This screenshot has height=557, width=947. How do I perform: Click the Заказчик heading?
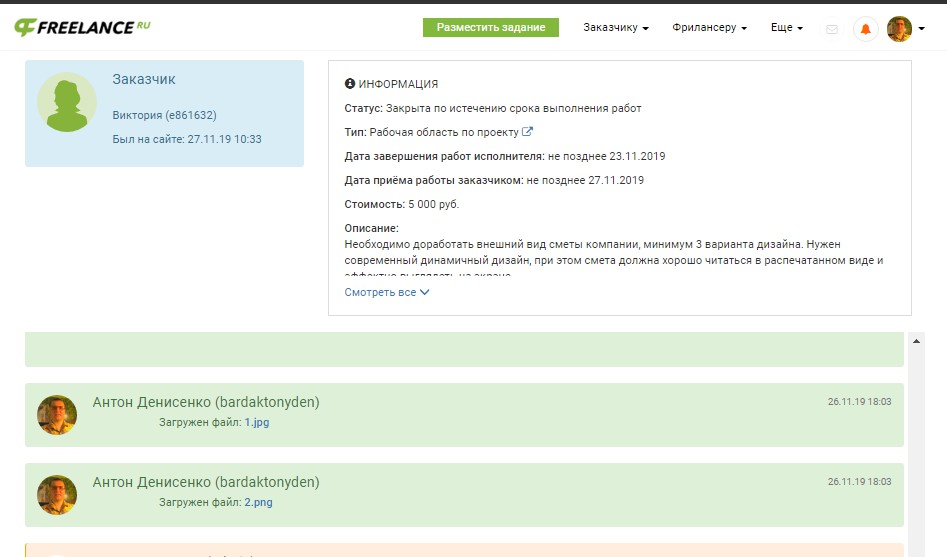click(x=144, y=79)
